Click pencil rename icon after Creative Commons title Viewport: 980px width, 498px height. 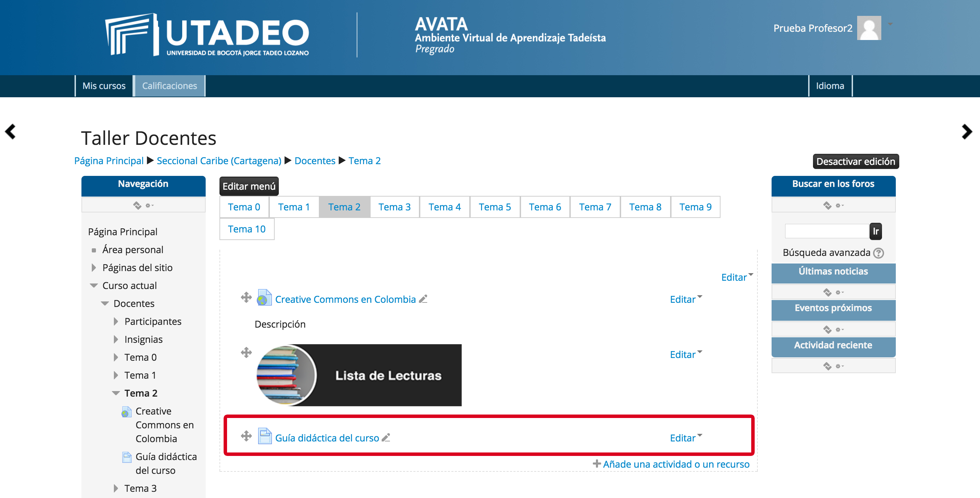tap(423, 299)
